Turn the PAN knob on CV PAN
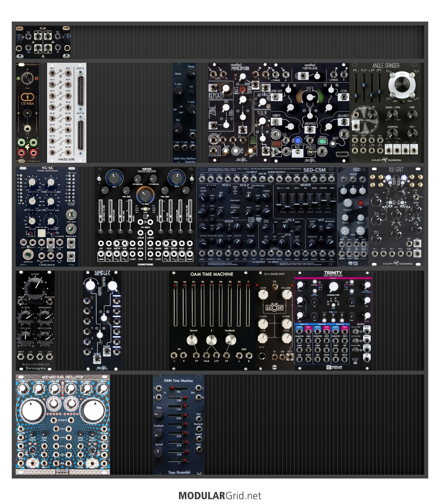Screen dimensions: 440x504 click(27, 79)
